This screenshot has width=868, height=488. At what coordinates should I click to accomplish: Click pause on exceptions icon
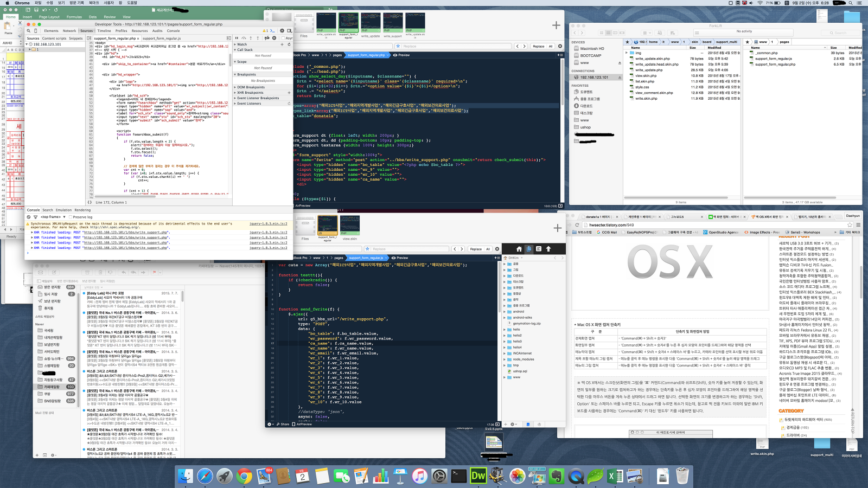[x=274, y=38]
